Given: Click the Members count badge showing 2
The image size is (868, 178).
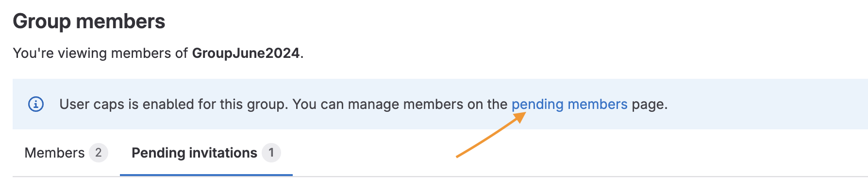Looking at the screenshot, I should point(98,153).
